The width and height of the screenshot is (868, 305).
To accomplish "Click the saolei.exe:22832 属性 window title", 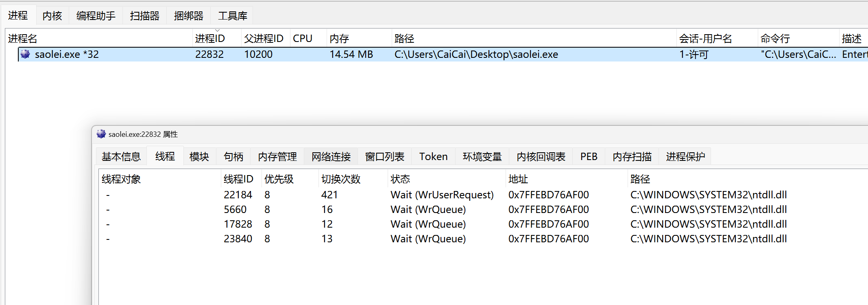I will point(143,134).
